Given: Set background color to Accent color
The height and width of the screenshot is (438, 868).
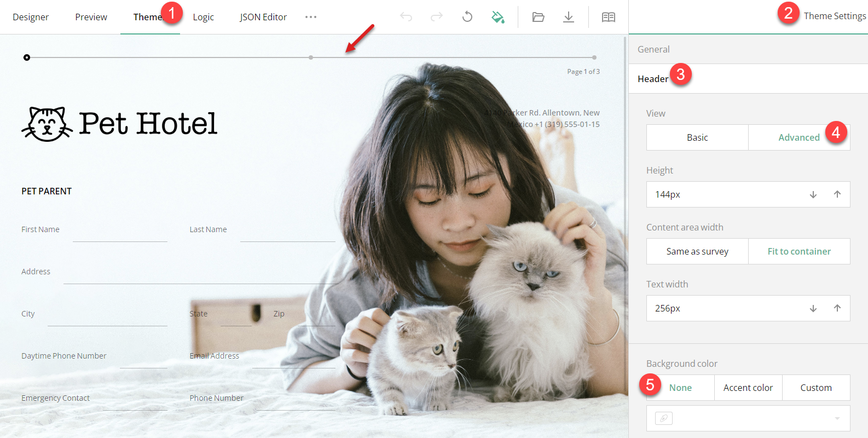Looking at the screenshot, I should click(x=748, y=388).
